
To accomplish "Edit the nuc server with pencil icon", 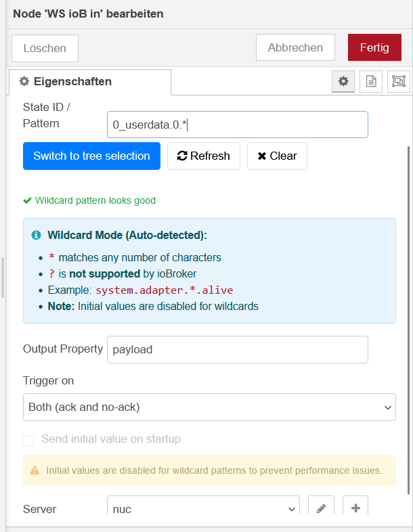I will tap(321, 509).
